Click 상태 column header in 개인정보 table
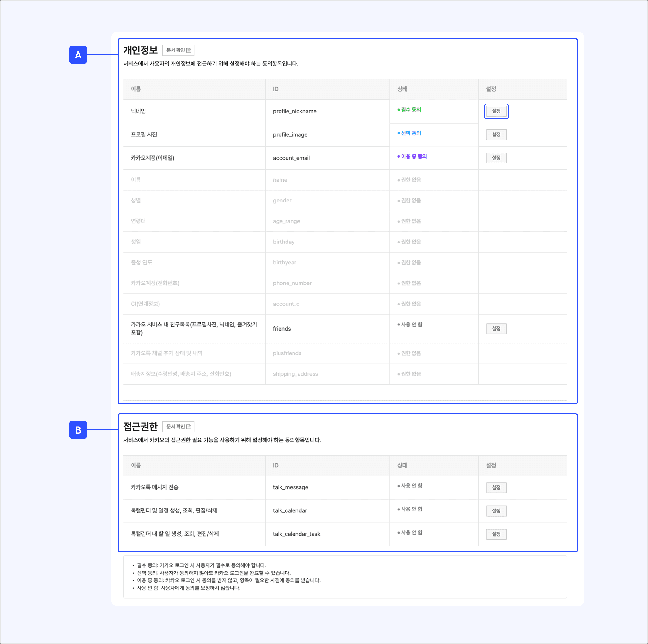The width and height of the screenshot is (648, 644). click(x=402, y=89)
